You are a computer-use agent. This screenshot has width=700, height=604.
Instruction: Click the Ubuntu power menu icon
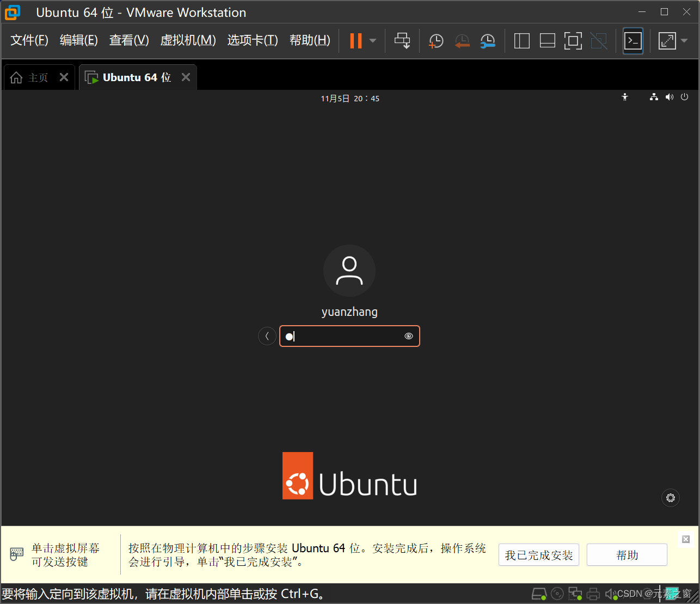[685, 97]
